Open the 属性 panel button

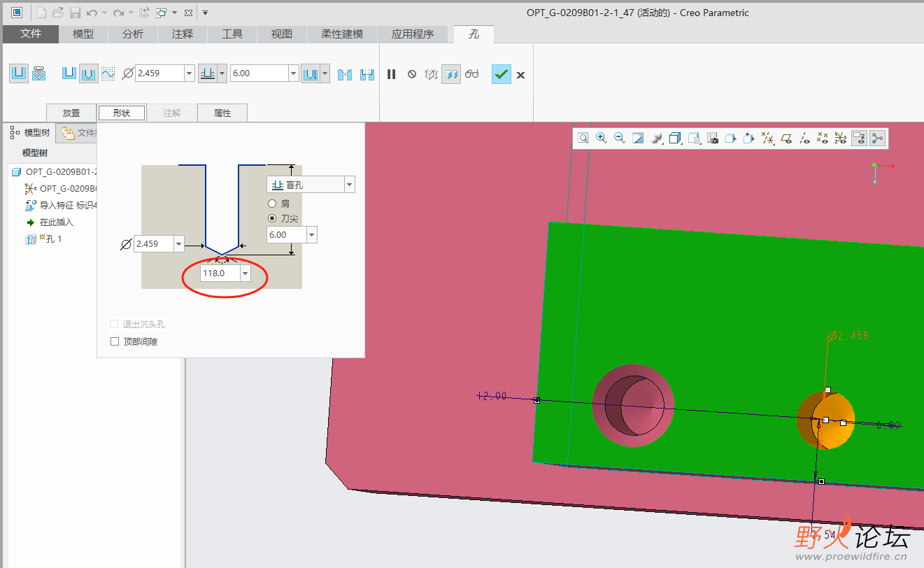point(222,113)
